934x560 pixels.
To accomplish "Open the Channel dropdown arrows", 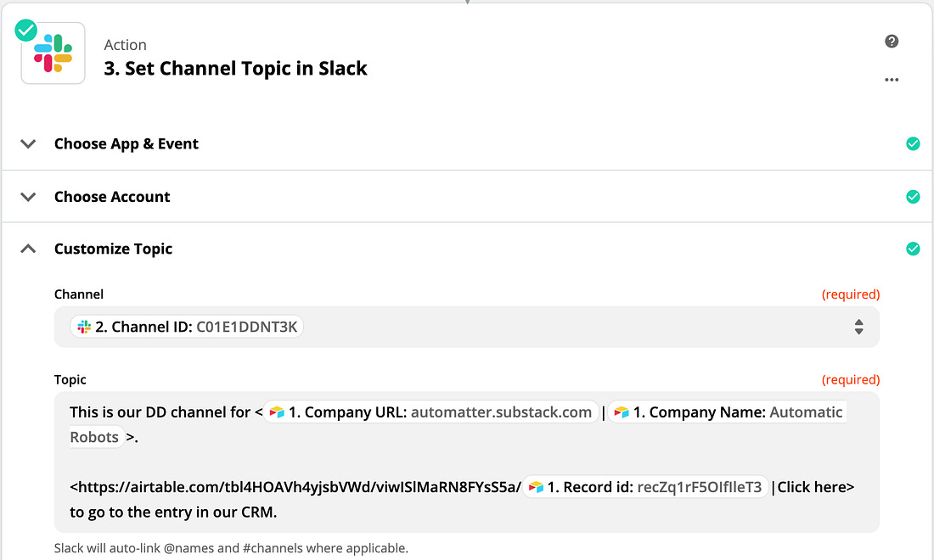I will pyautogui.click(x=858, y=327).
